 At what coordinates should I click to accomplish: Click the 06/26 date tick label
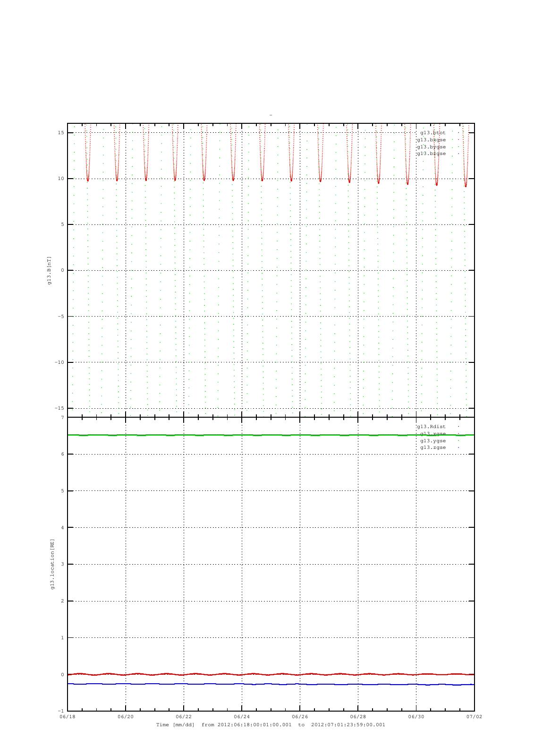(x=300, y=716)
